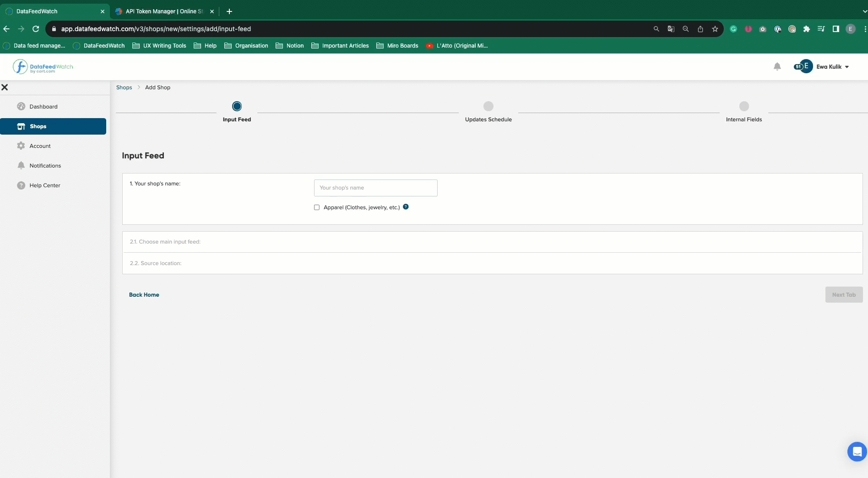Screen dimensions: 868x478
Task: Open the Help bookmark folder
Action: [205, 46]
